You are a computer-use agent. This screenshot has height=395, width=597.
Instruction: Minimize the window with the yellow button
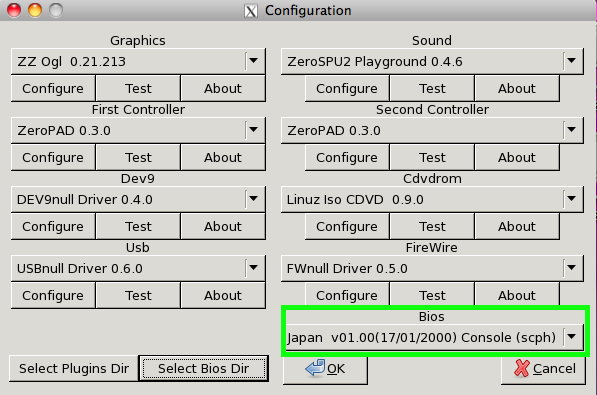click(35, 10)
